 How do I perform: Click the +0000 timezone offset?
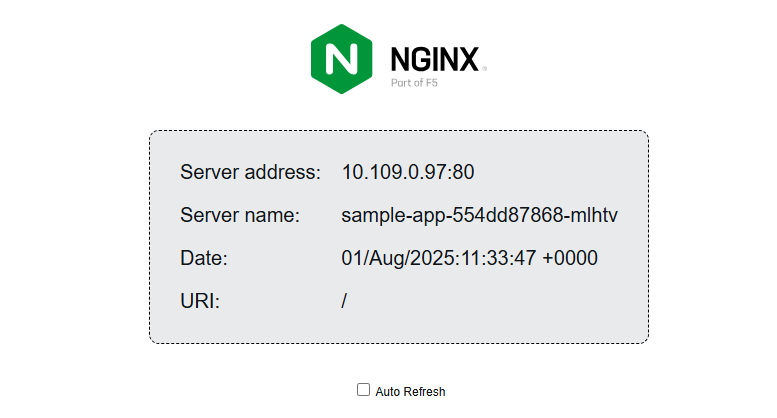tap(570, 258)
